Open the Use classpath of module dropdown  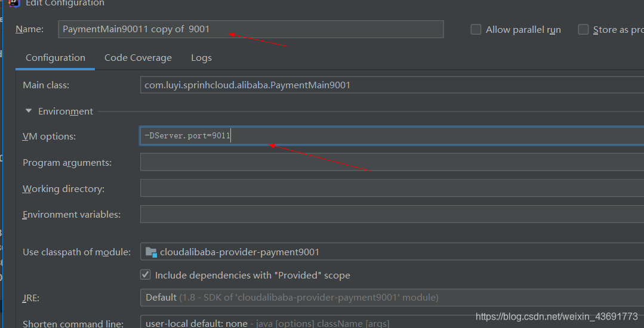point(392,252)
